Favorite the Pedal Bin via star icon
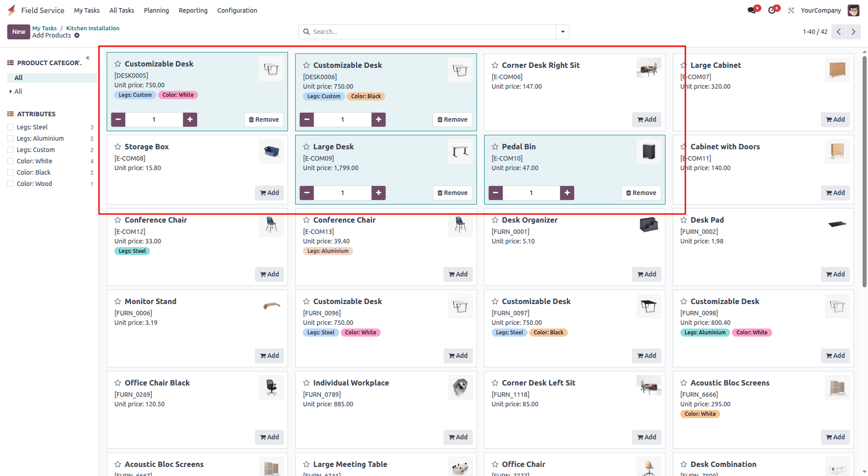Screen dimensions: 868x476 [x=495, y=147]
